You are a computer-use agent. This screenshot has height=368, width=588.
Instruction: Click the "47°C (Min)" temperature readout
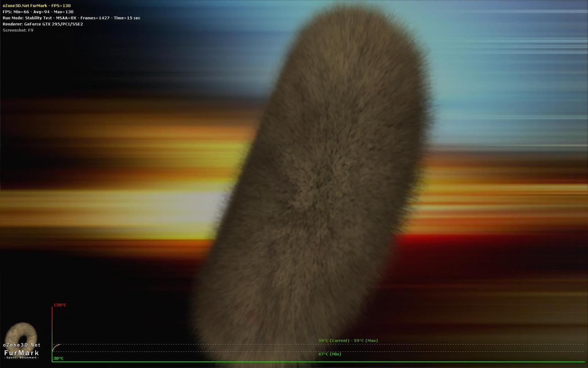330,354
